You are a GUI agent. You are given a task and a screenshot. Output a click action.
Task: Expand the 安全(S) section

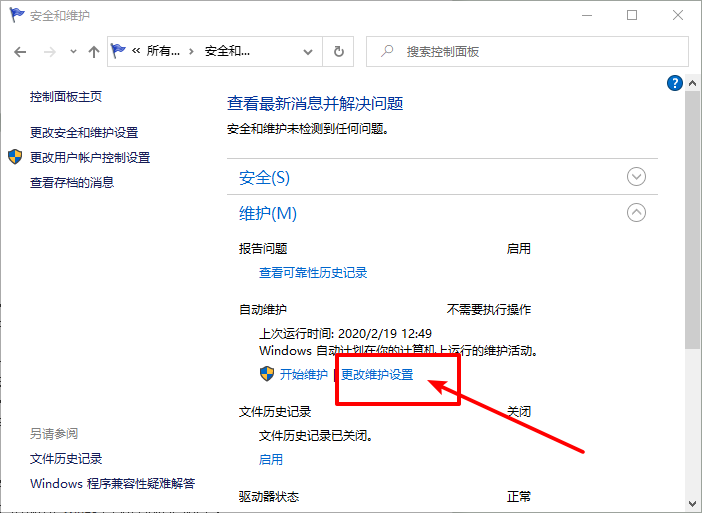636,177
